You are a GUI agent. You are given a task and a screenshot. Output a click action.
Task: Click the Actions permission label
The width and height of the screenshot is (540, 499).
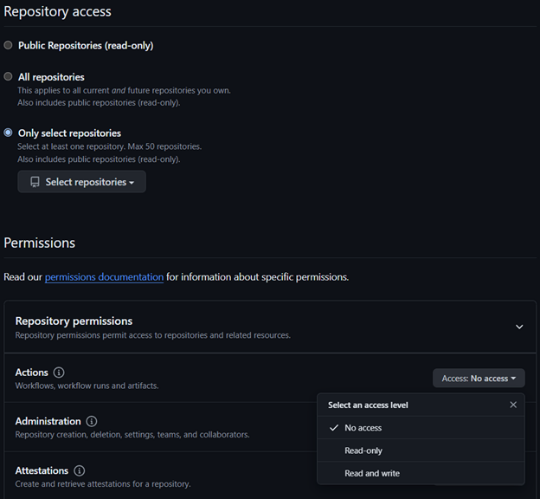click(x=32, y=372)
